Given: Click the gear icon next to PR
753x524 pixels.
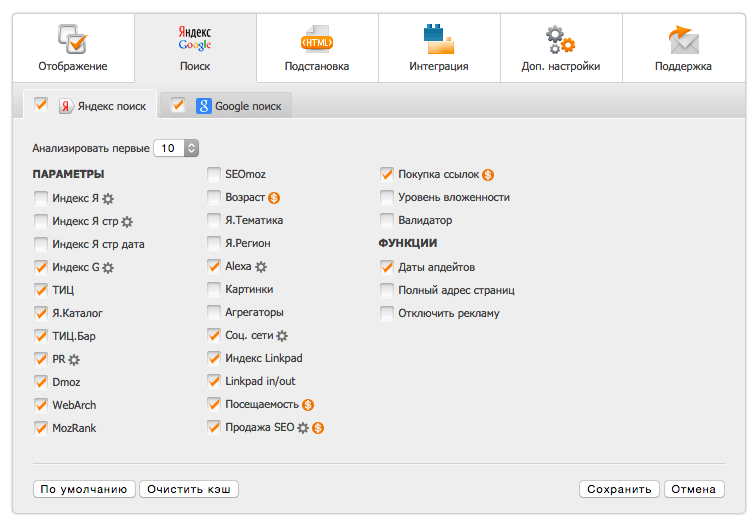Looking at the screenshot, I should 74,360.
